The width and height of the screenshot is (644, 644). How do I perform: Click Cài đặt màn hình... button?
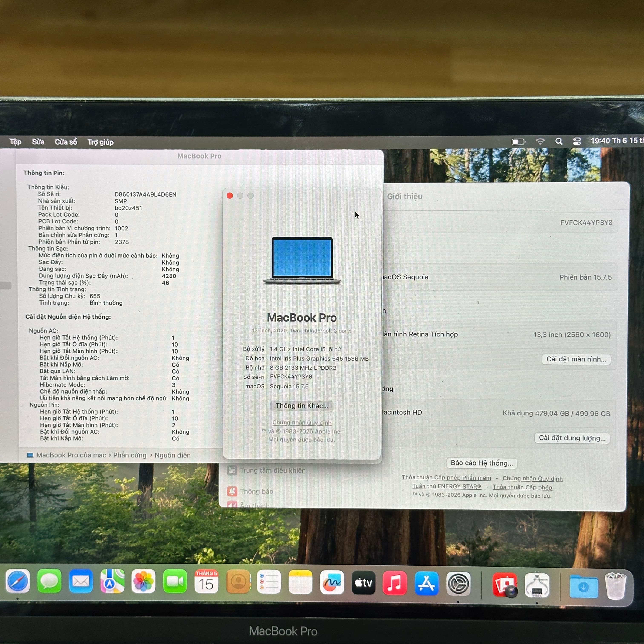pyautogui.click(x=576, y=359)
